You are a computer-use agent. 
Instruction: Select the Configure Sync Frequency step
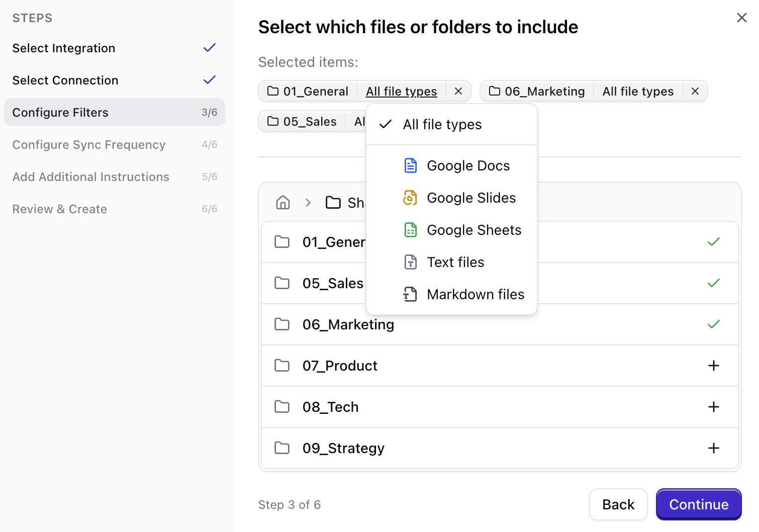pyautogui.click(x=89, y=145)
